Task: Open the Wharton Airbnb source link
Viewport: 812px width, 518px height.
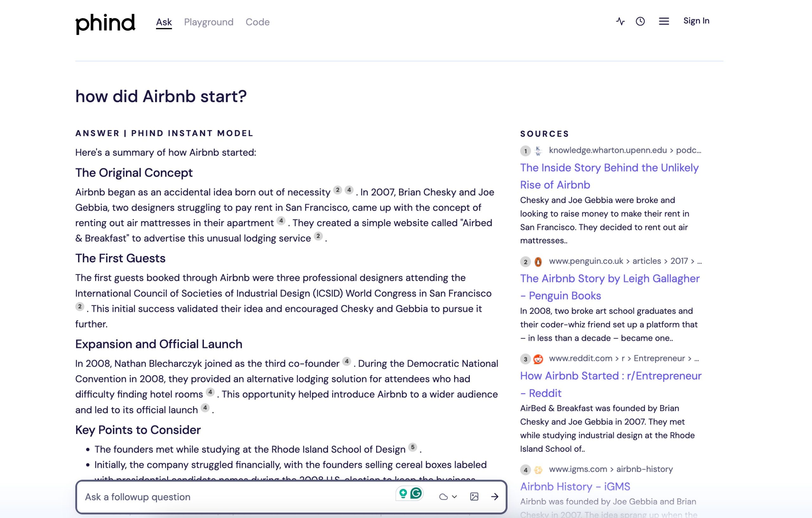Action: [x=609, y=176]
